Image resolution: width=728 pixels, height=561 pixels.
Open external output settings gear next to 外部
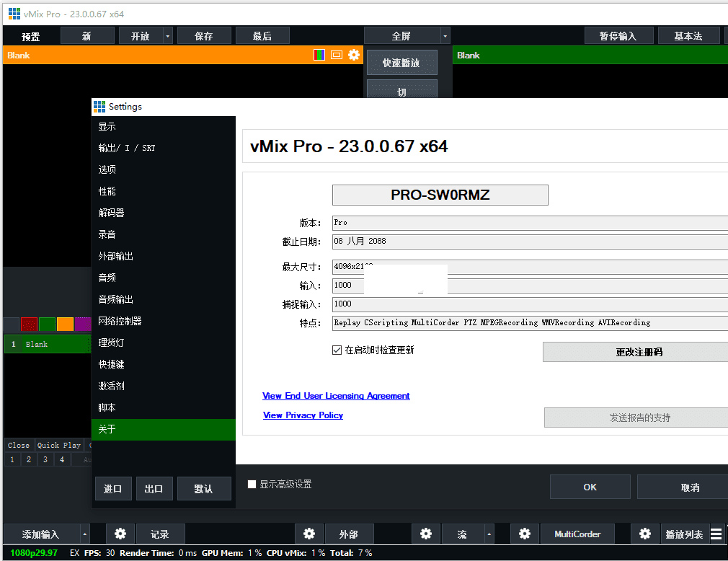click(309, 534)
